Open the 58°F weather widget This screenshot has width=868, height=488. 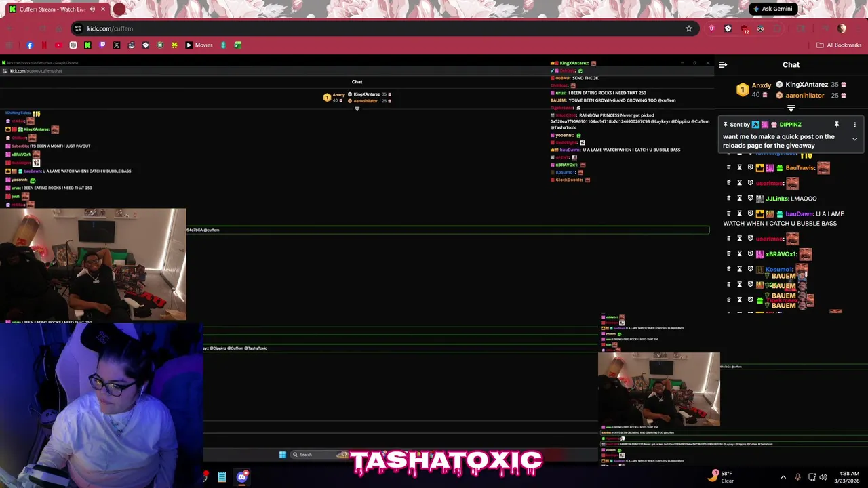722,476
